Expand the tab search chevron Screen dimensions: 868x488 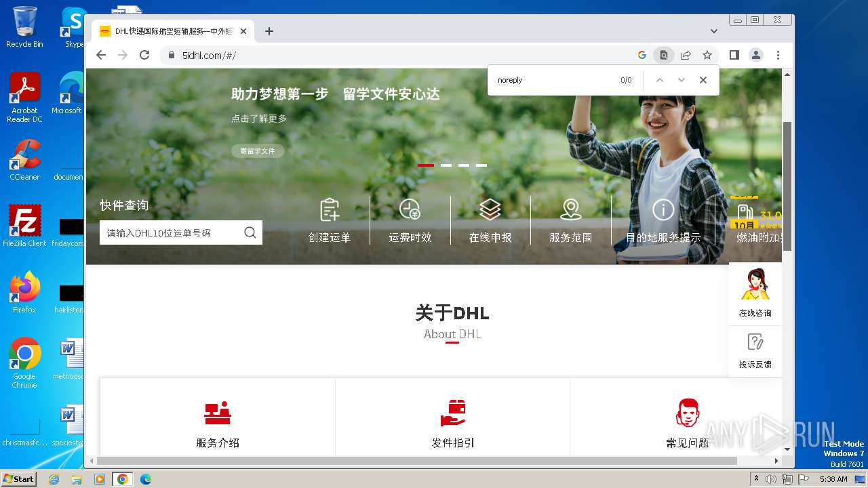click(x=714, y=31)
